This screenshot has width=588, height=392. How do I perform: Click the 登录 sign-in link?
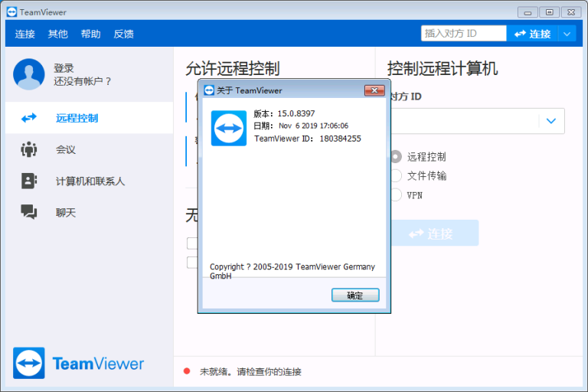[x=64, y=68]
